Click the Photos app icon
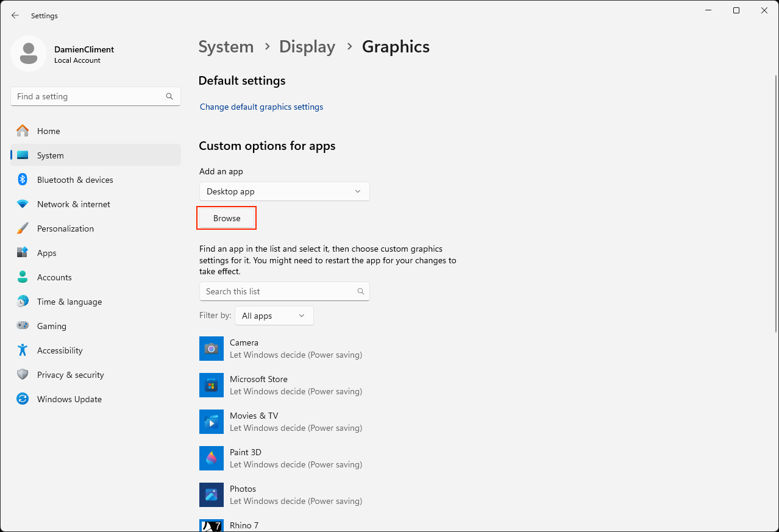 pos(212,495)
